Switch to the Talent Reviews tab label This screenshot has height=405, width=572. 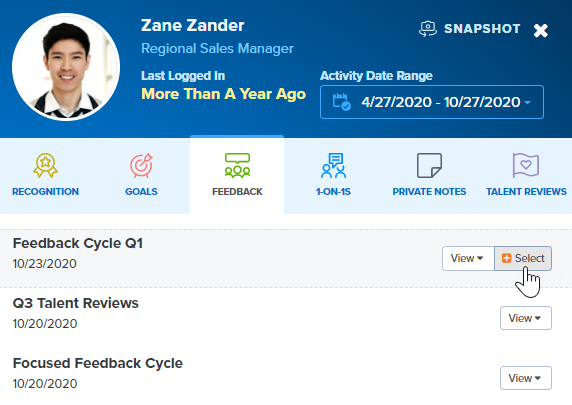coord(526,192)
